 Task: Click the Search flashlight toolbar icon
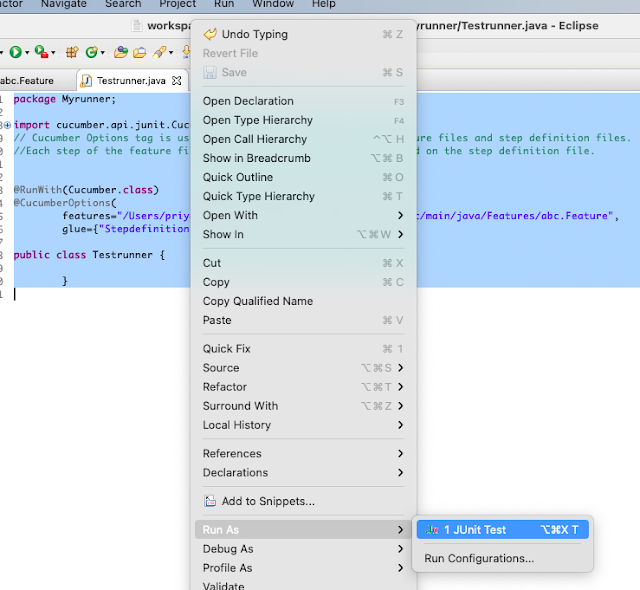pos(159,52)
